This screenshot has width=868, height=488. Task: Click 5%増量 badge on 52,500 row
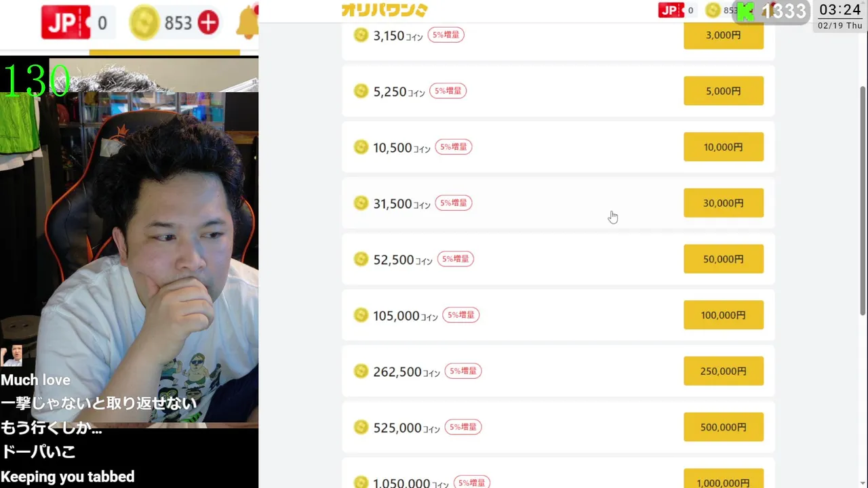(455, 259)
